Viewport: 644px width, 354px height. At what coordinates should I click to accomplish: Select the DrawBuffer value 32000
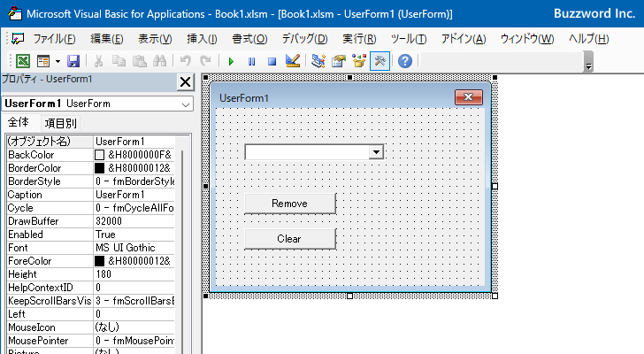134,221
